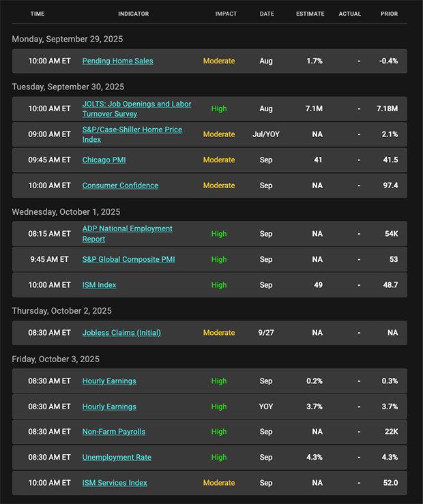
Task: Select the Chicago PMI indicator link
Action: pos(104,160)
